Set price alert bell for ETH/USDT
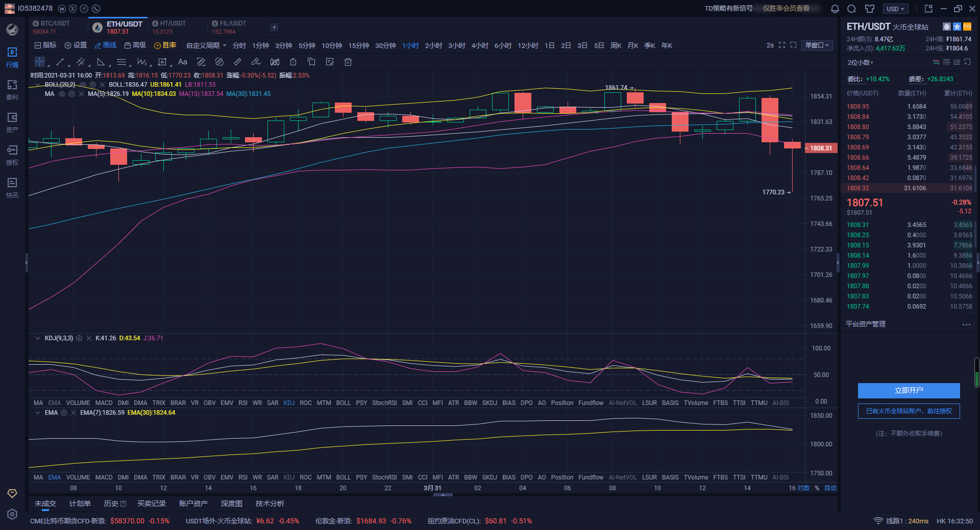980x530 pixels. 947,27
